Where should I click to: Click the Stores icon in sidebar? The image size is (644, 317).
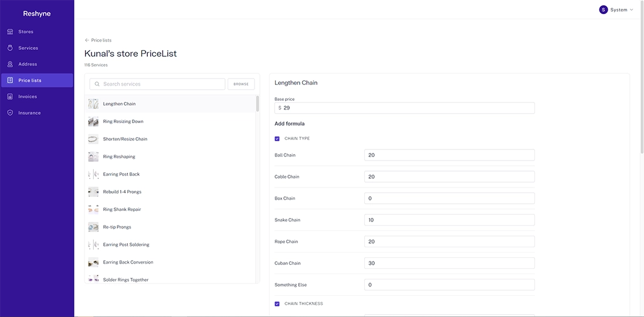pos(10,32)
